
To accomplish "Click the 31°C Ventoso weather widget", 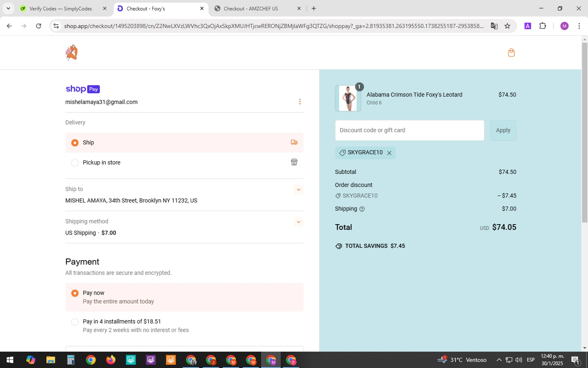I will coord(462,360).
